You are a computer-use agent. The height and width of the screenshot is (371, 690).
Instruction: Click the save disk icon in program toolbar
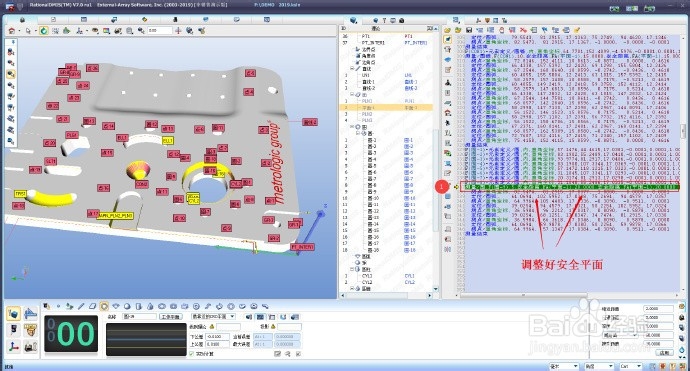[469, 30]
